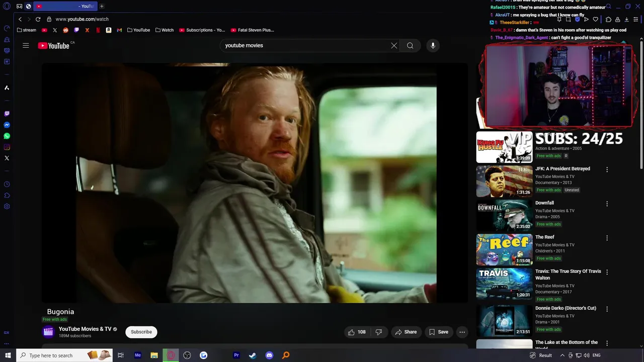The width and height of the screenshot is (644, 362).
Task: Open Kung Fu Hustle thumbnail
Action: [504, 147]
